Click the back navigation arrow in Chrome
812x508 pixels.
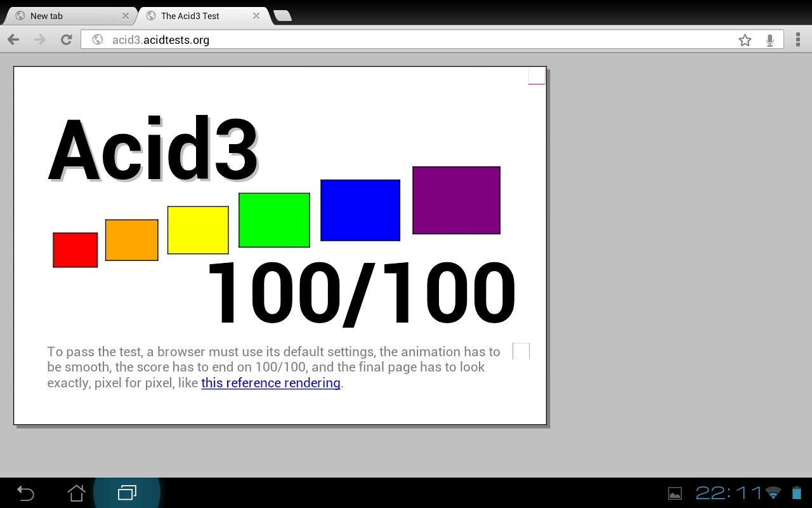13,39
